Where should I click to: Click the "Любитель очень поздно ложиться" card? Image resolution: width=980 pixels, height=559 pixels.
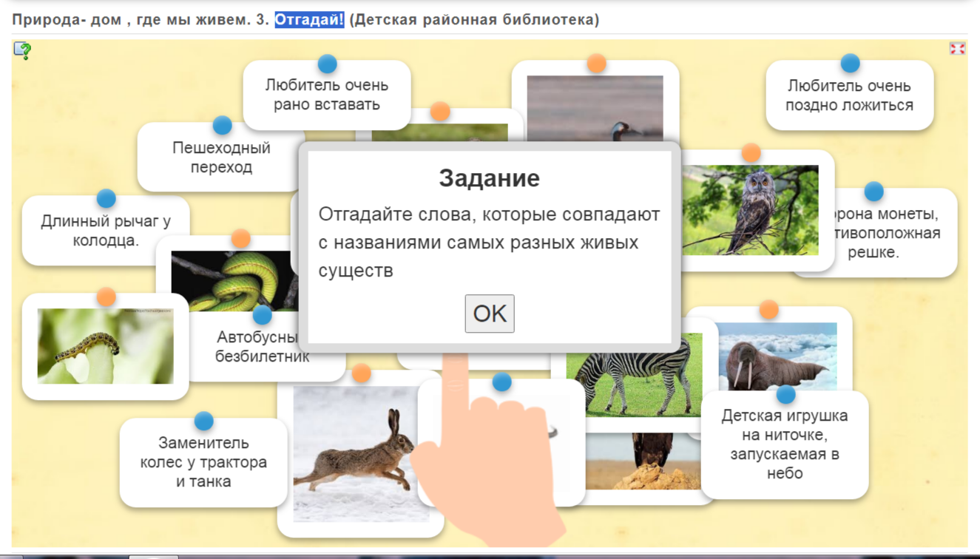[849, 96]
